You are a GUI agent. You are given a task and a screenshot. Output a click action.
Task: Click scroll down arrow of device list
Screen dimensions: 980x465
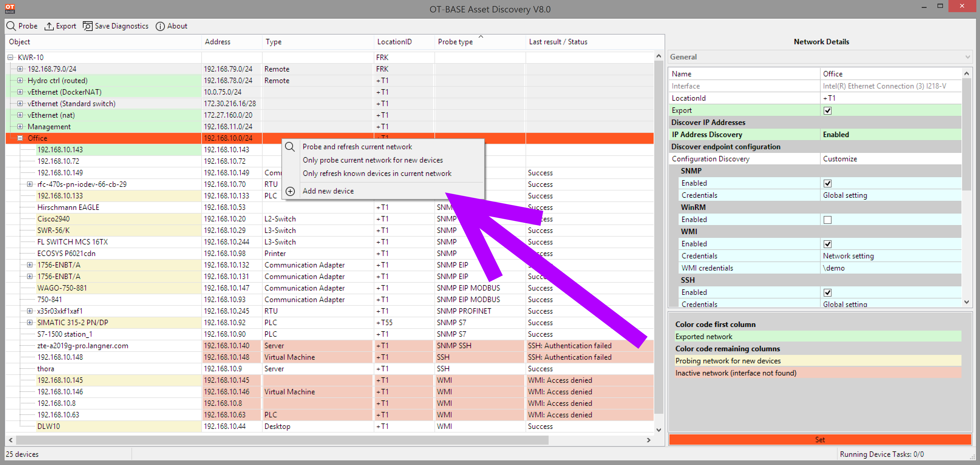(x=658, y=430)
